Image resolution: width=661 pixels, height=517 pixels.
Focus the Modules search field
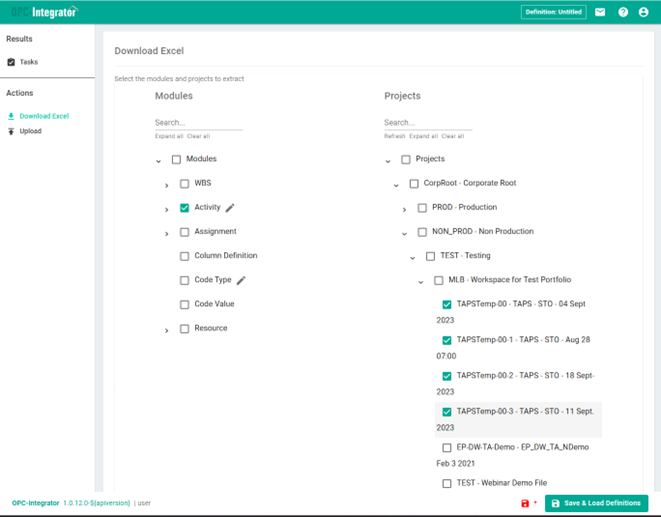pyautogui.click(x=199, y=123)
